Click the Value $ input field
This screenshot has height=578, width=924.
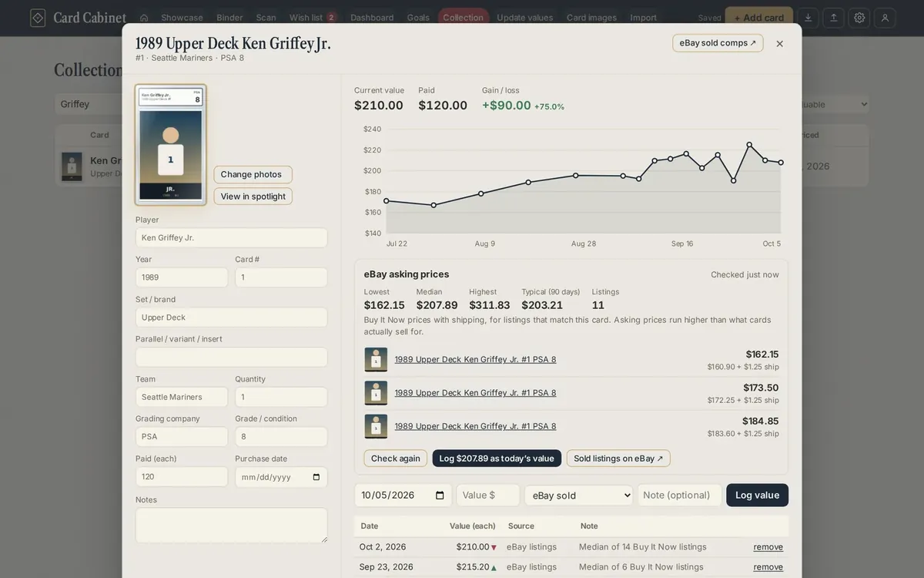tap(488, 496)
